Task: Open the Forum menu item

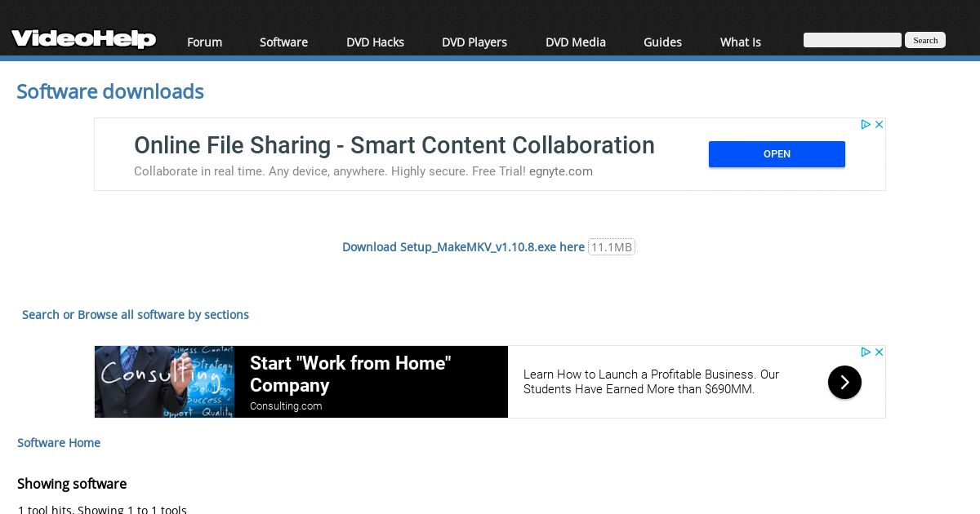Action: pyautogui.click(x=204, y=42)
